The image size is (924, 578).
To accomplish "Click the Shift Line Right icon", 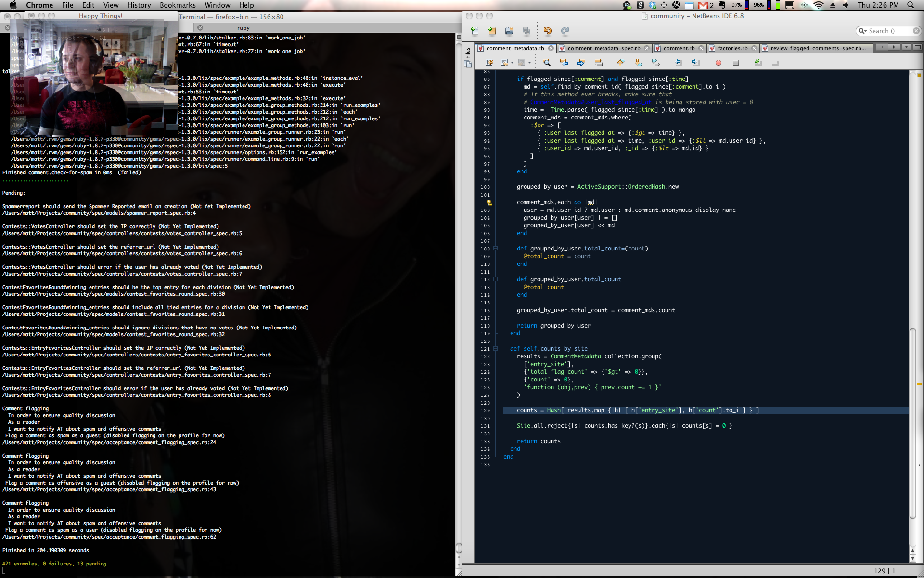I will coord(696,63).
